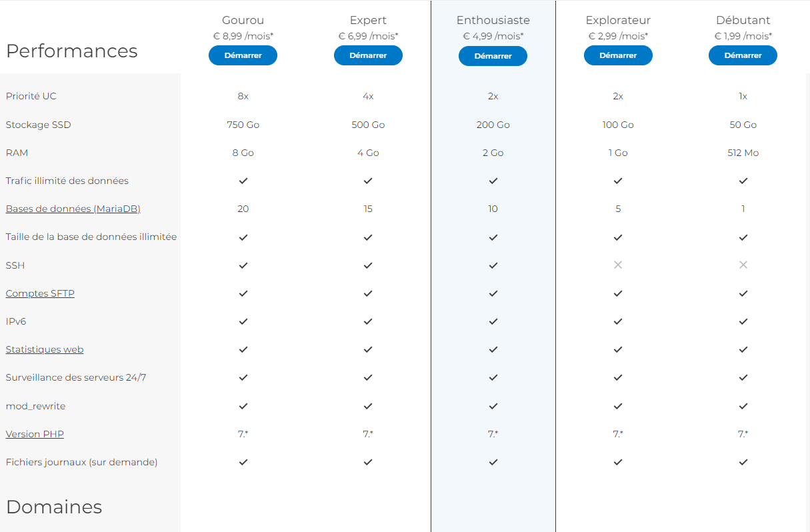Click the SSH checkmark under Gourou
The width and height of the screenshot is (810, 532).
point(243,265)
